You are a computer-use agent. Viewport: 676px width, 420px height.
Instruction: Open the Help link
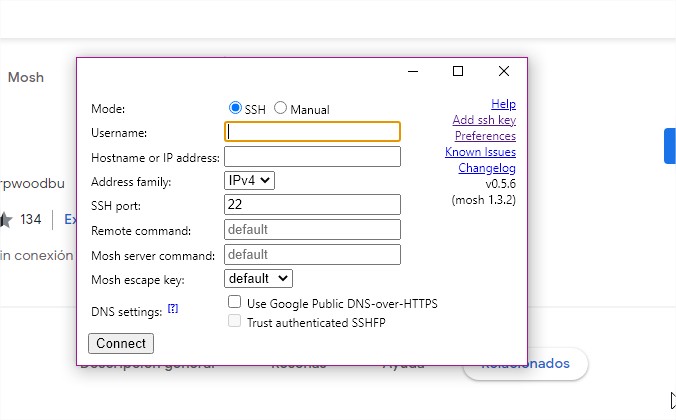tap(503, 104)
